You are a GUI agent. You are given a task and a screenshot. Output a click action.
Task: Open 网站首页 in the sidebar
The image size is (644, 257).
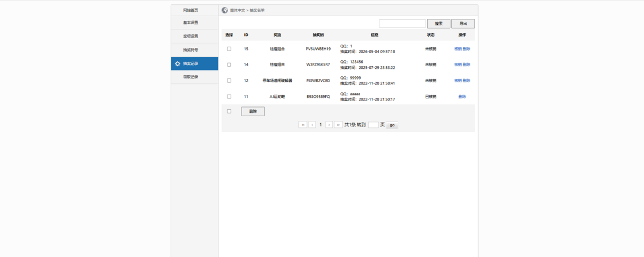[195, 10]
